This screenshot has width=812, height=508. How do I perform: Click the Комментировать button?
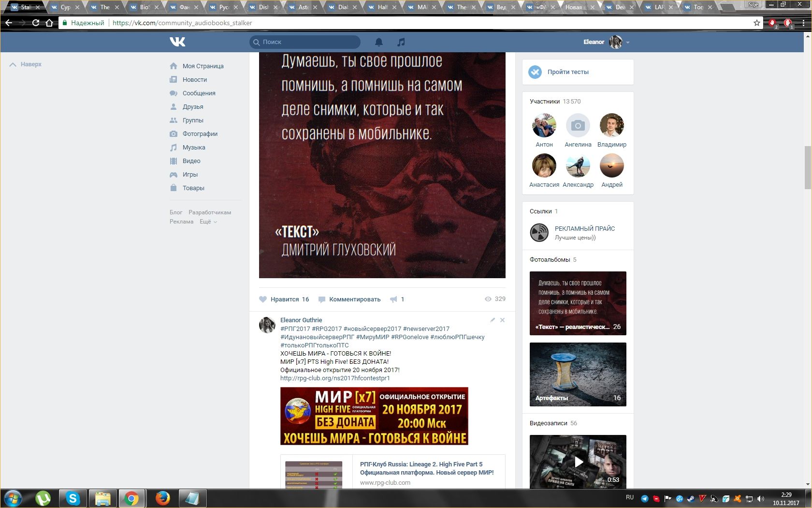349,299
